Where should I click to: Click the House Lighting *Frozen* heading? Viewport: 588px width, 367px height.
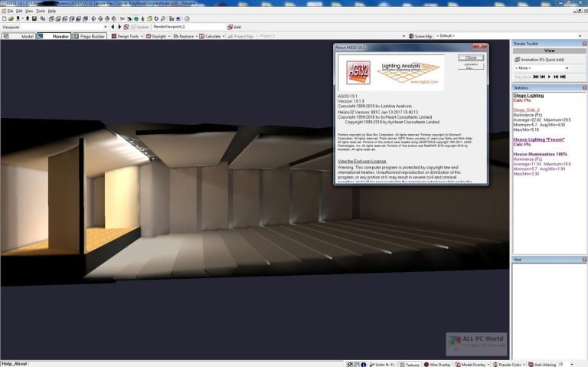coord(539,139)
